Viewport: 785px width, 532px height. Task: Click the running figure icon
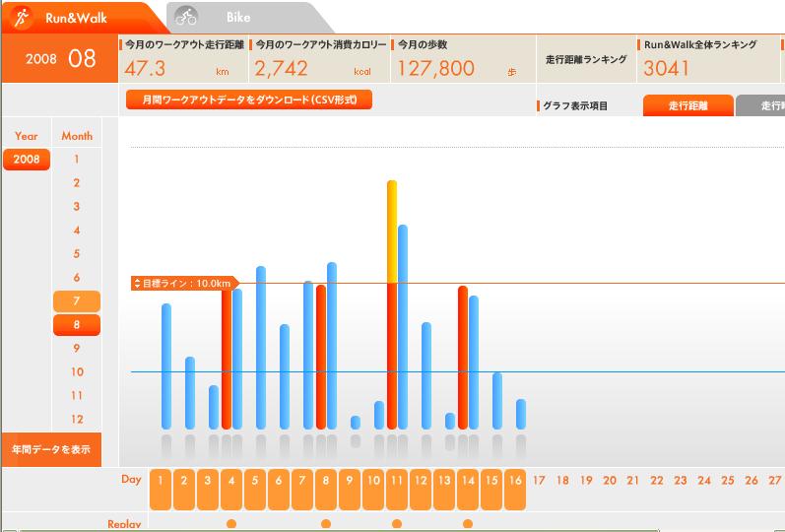click(22, 18)
